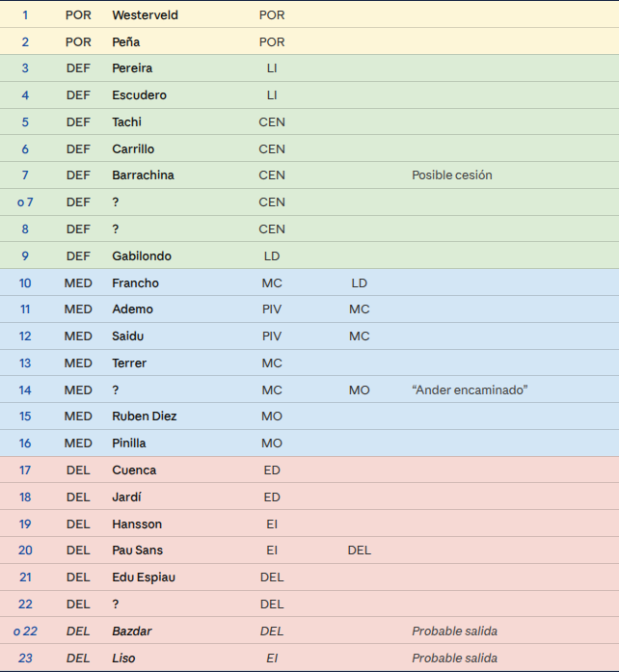Select the Cuenca name cell

coord(134,470)
